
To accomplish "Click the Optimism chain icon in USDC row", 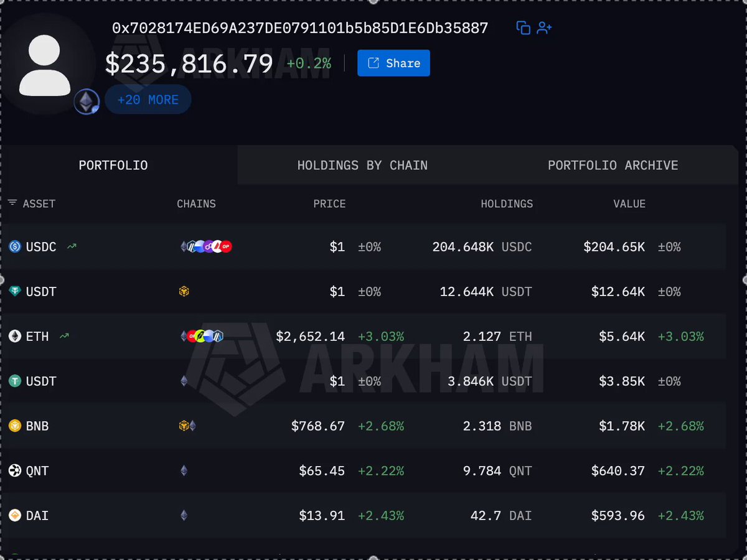I will [226, 247].
